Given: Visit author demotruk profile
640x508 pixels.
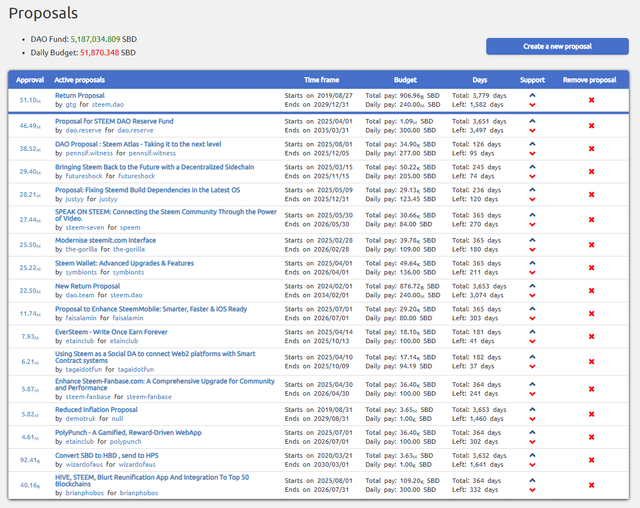Looking at the screenshot, I should [x=81, y=419].
